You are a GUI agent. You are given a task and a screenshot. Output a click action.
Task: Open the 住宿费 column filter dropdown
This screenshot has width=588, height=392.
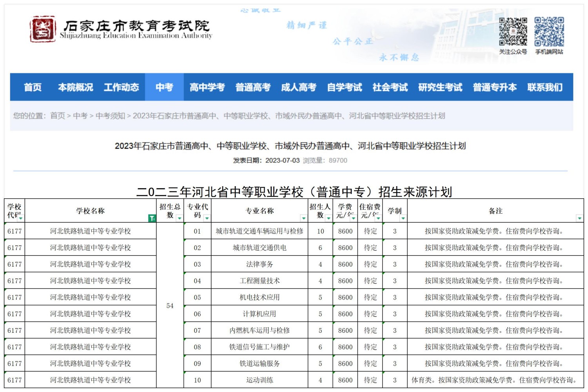(x=378, y=218)
